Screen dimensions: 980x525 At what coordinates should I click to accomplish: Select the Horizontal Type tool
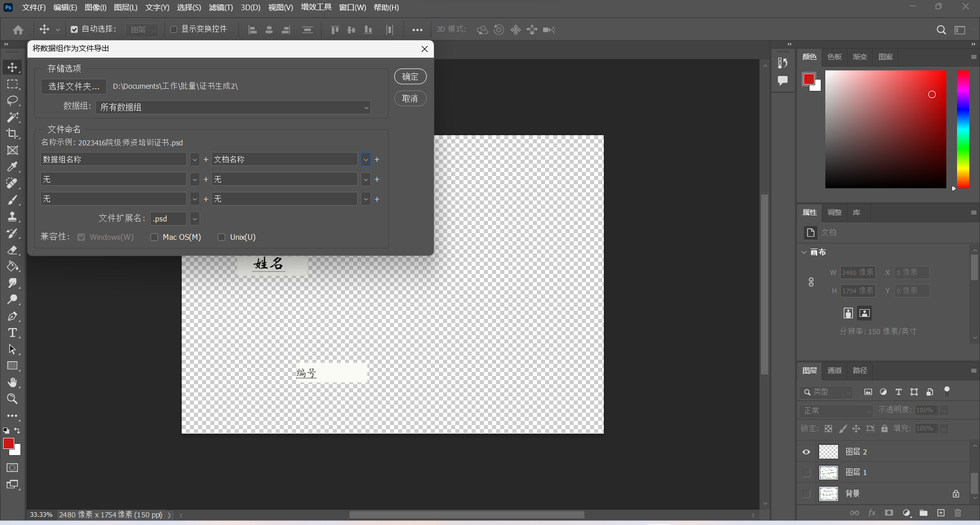point(12,333)
